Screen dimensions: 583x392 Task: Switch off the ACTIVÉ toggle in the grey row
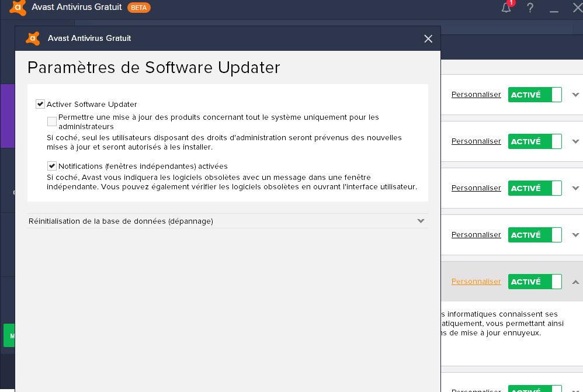535,282
